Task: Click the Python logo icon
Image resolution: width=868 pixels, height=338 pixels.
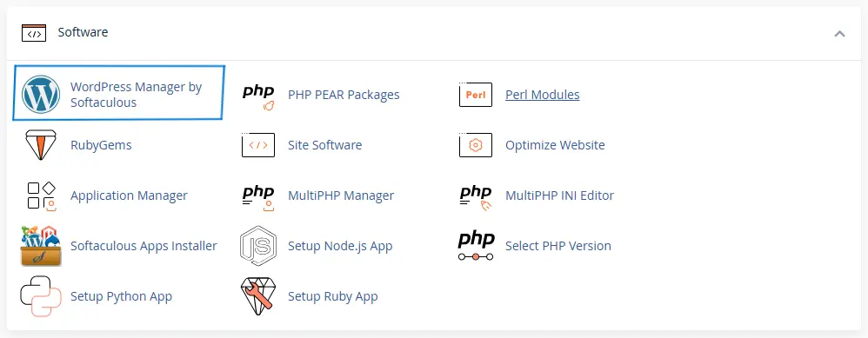Action: click(40, 296)
